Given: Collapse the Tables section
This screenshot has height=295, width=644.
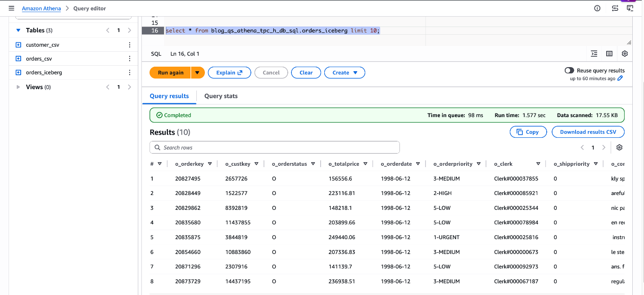Looking at the screenshot, I should 18,31.
